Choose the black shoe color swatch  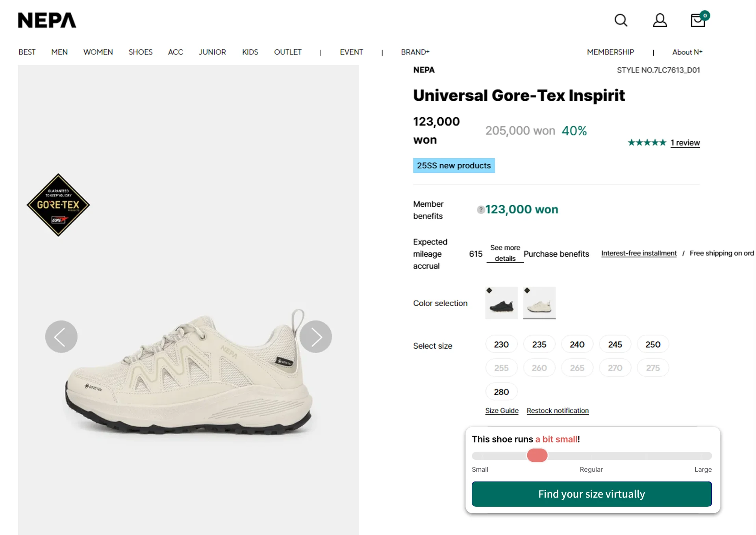501,303
